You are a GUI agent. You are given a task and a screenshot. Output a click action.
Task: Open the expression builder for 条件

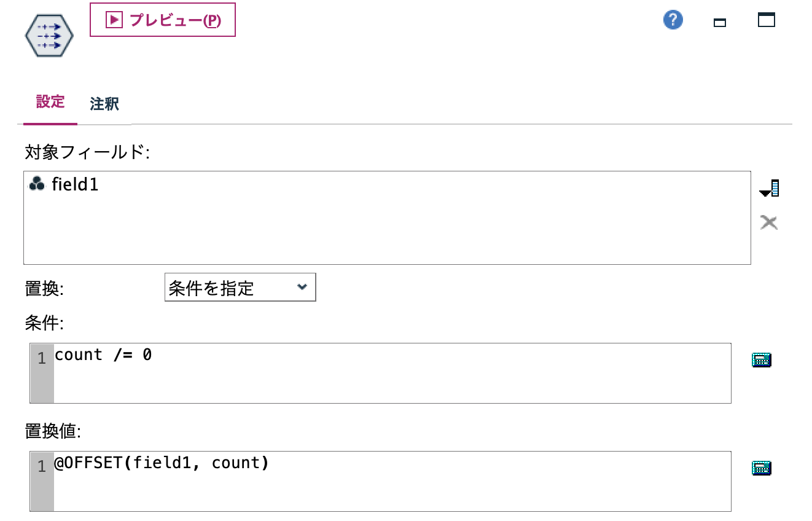(x=760, y=359)
